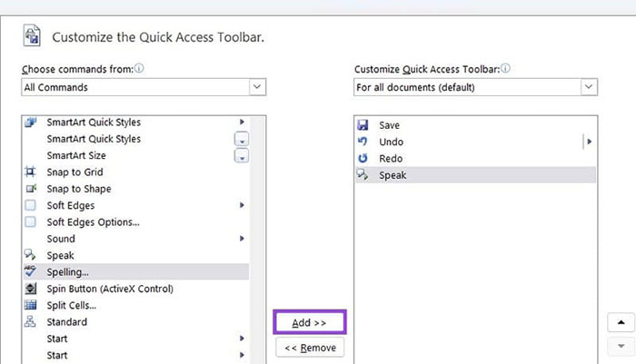The height and width of the screenshot is (364, 636).
Task: Select the Snap to Grid command icon
Action: [x=31, y=172]
